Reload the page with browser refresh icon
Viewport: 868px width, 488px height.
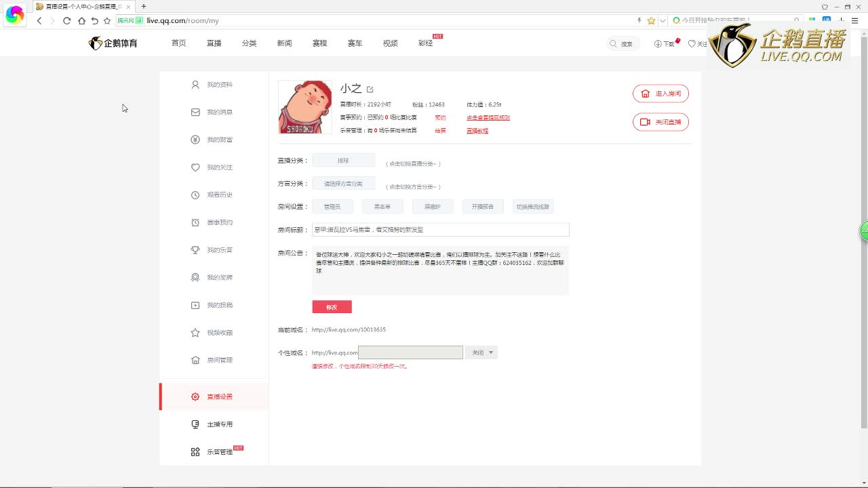[x=66, y=21]
